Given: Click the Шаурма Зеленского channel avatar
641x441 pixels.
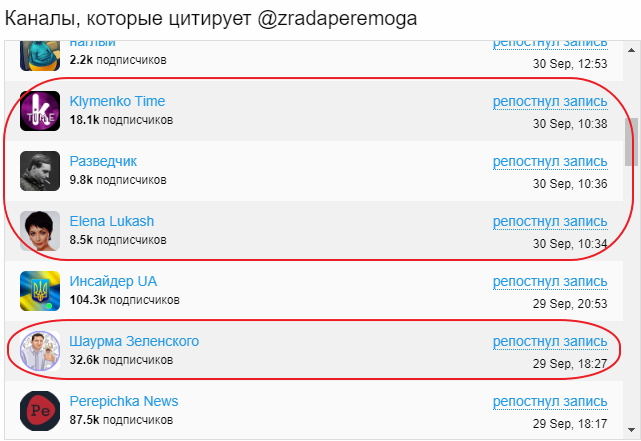Looking at the screenshot, I should tap(40, 351).
